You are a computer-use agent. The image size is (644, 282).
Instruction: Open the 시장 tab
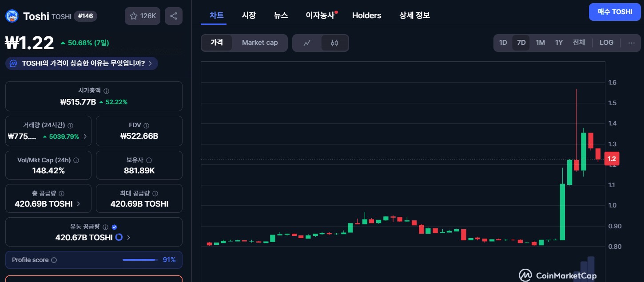(249, 16)
